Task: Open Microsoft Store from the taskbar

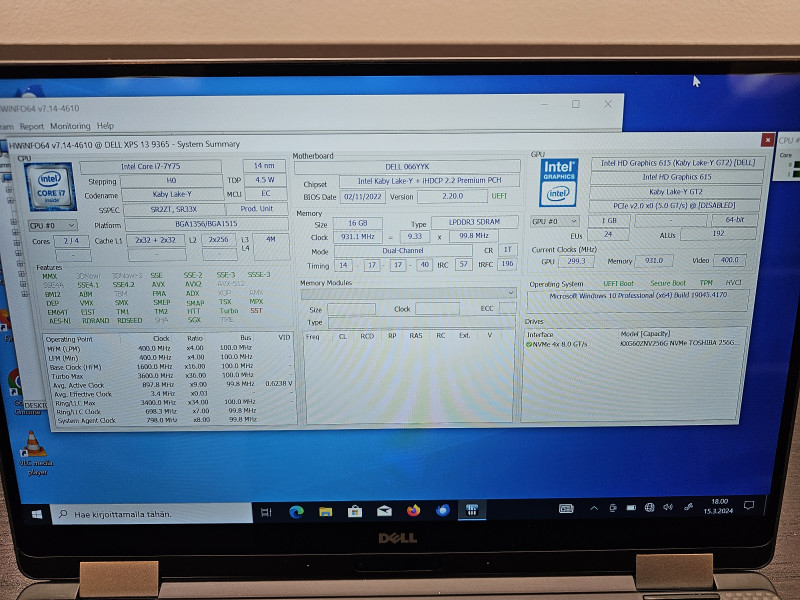Action: click(x=355, y=511)
